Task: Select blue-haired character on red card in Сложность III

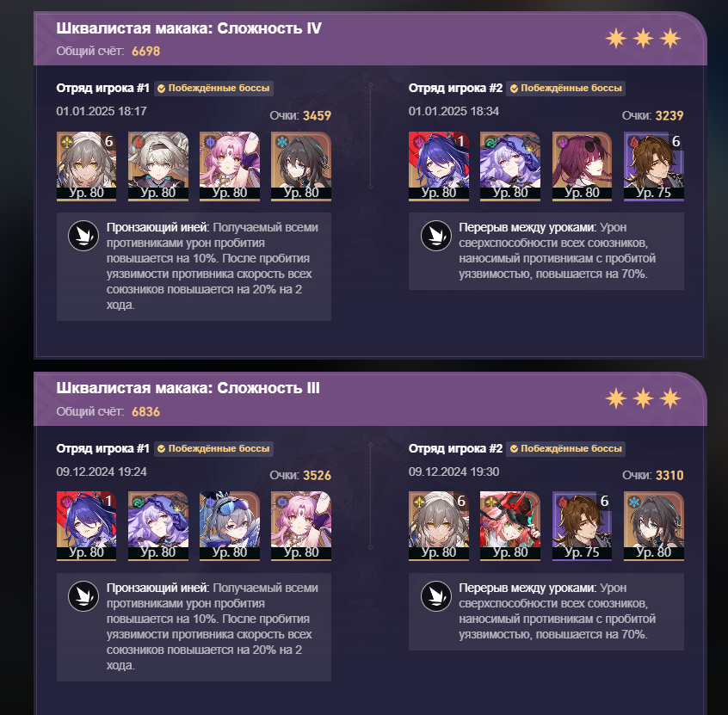Action: (x=86, y=526)
